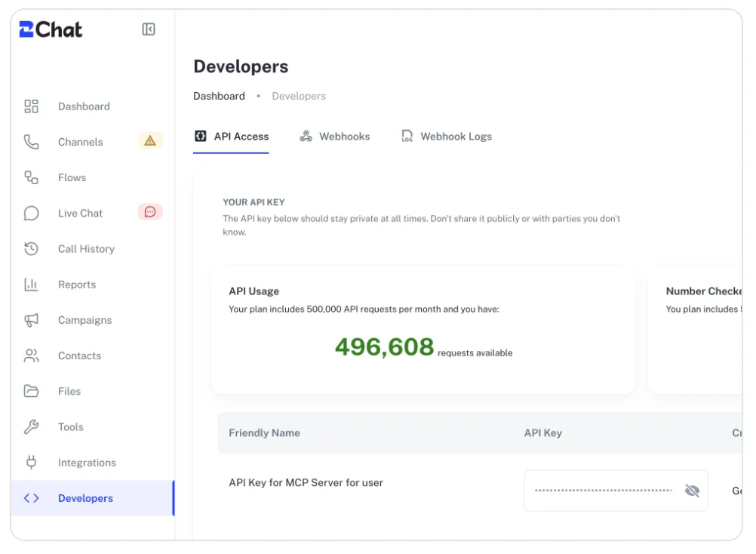Screen dimensions: 756x554
Task: Click the Webhooks tab icon
Action: pos(306,136)
